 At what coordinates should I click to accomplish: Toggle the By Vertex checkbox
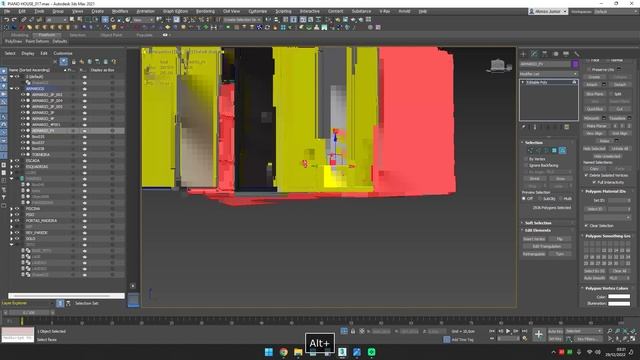pos(526,159)
